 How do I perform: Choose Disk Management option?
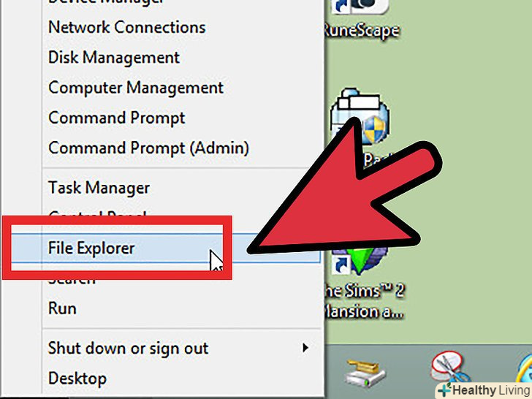click(x=114, y=57)
